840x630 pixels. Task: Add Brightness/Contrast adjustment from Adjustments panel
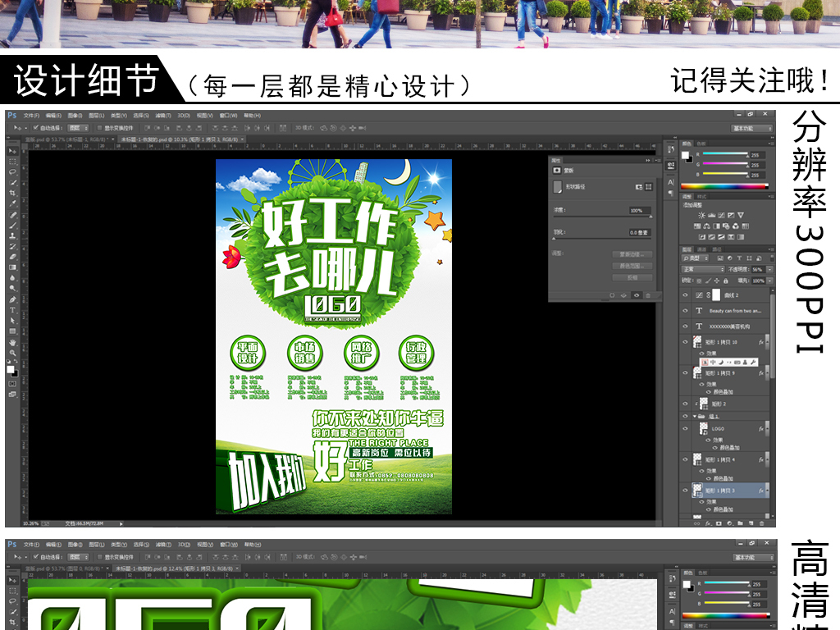[701, 216]
